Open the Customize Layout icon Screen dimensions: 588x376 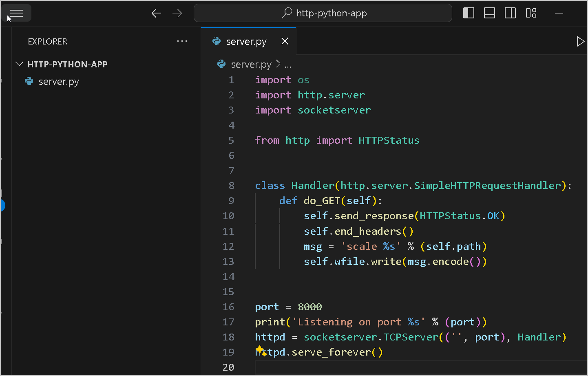531,13
